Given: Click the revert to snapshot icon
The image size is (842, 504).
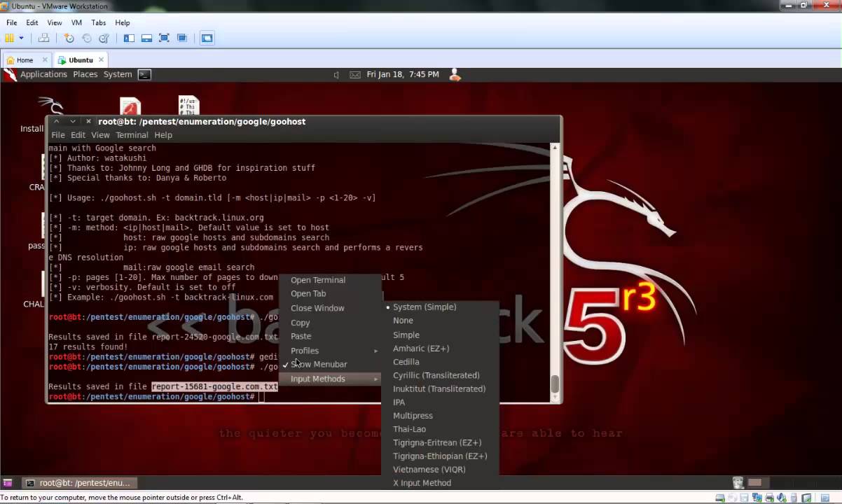Looking at the screenshot, I should [x=86, y=38].
